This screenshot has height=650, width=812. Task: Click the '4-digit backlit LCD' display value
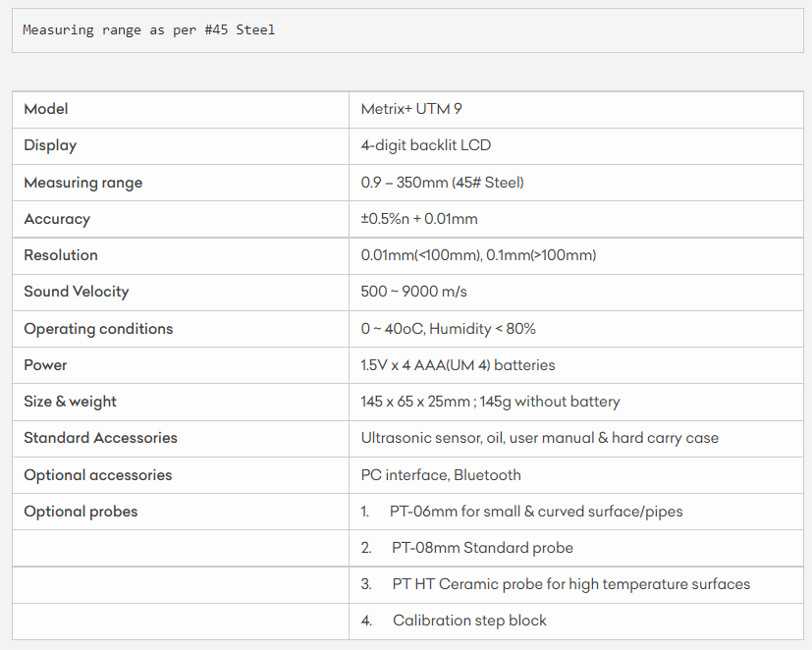(x=426, y=145)
